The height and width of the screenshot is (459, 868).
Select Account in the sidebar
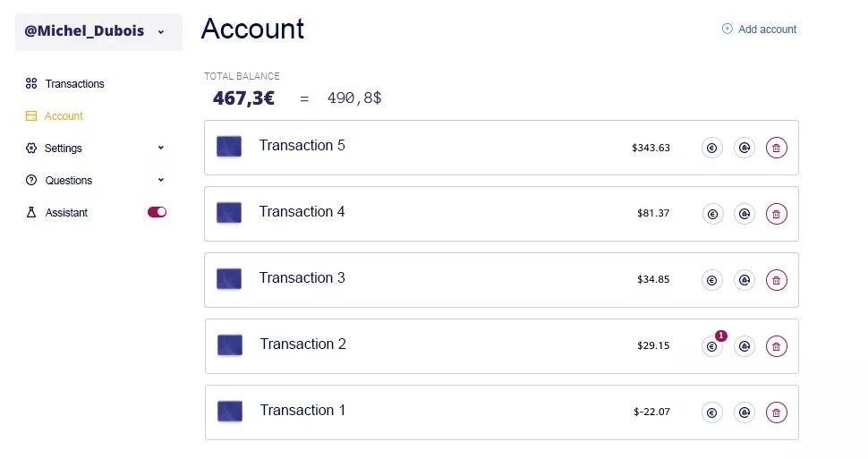coord(64,116)
